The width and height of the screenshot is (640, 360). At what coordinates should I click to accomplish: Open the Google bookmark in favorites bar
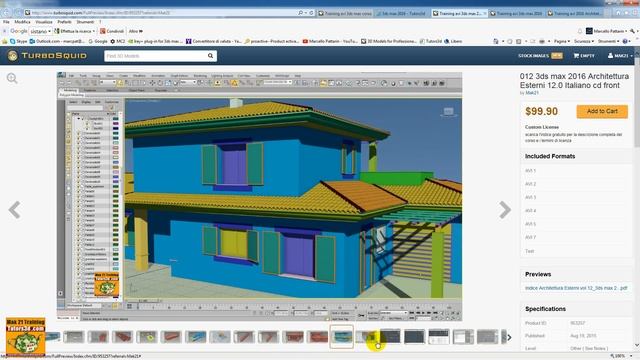click(98, 41)
